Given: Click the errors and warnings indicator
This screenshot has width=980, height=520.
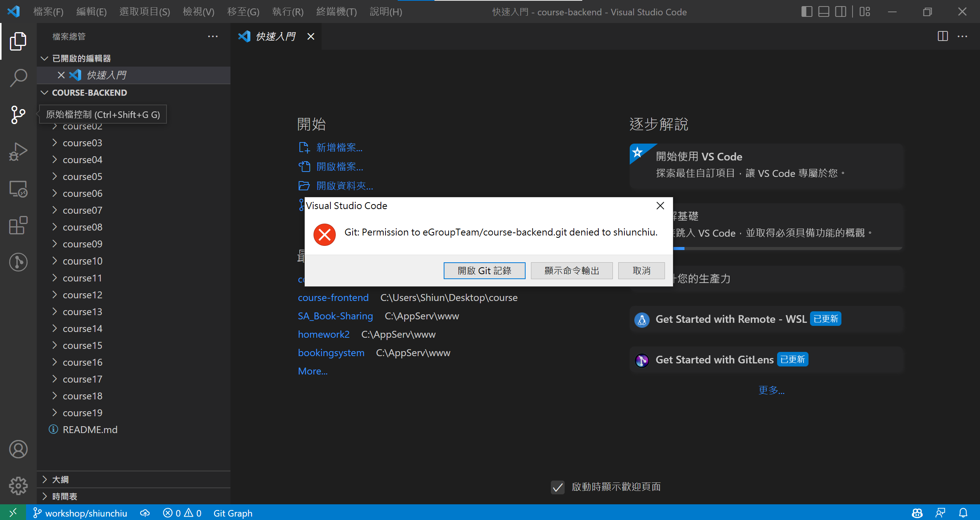Looking at the screenshot, I should point(182,513).
